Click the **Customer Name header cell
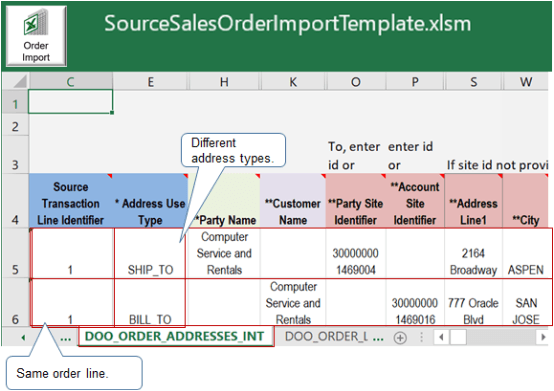554x391 pixels. coord(293,200)
